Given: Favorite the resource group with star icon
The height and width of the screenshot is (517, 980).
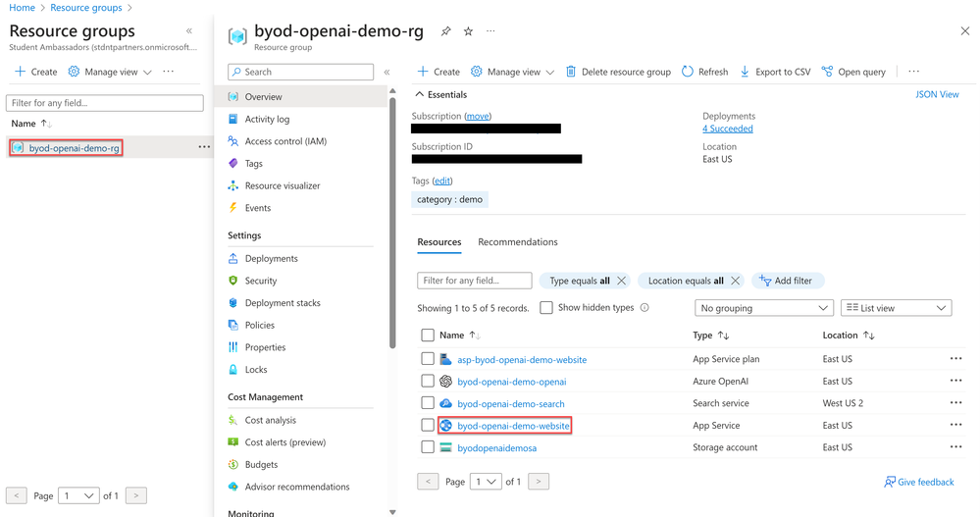Looking at the screenshot, I should point(468,31).
